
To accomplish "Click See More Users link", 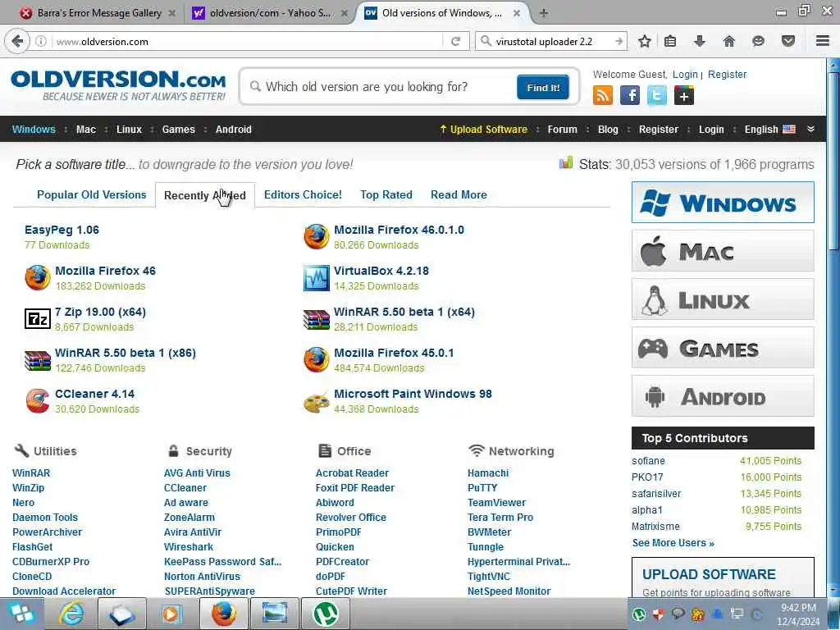I will point(673,543).
